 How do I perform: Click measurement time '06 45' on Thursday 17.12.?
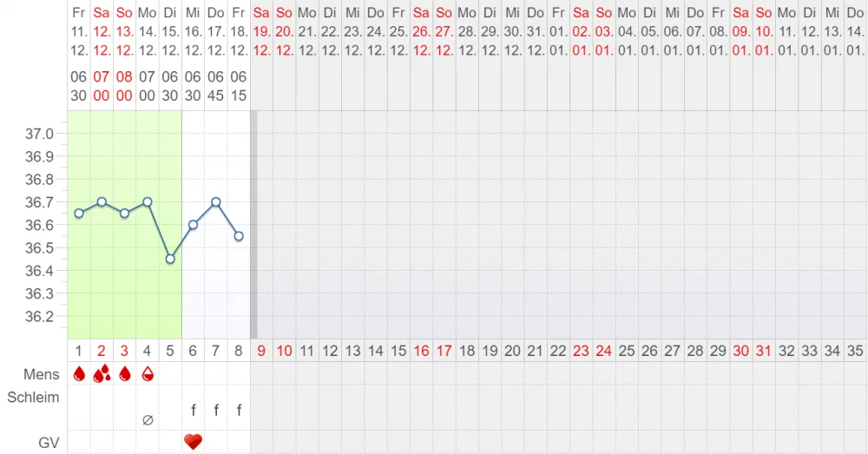coord(216,86)
